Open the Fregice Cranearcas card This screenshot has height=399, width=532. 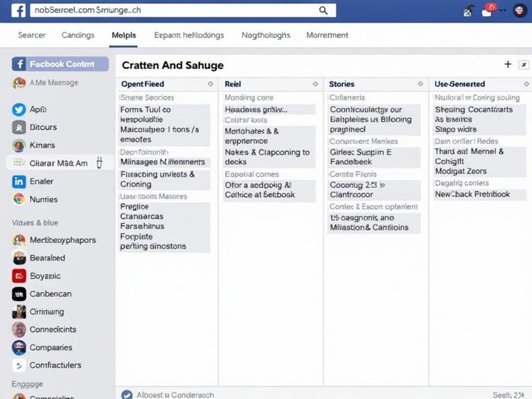coord(164,227)
